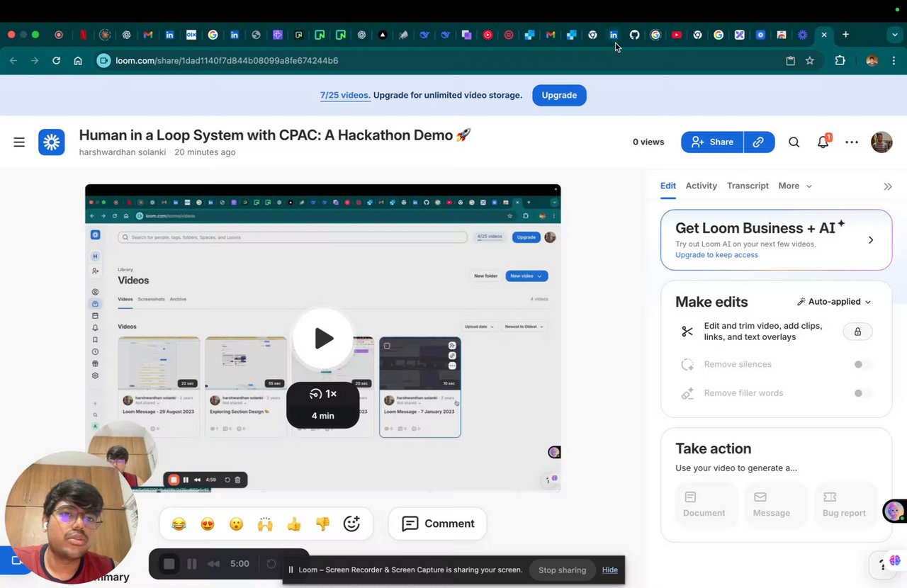Switch to the Activity tab
Image resolution: width=907 pixels, height=588 pixels.
[702, 186]
